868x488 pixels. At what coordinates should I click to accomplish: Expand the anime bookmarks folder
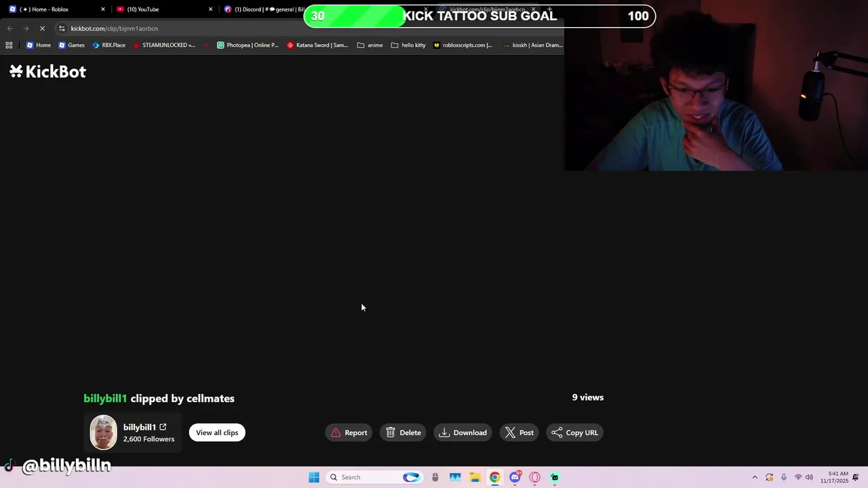[x=370, y=45]
